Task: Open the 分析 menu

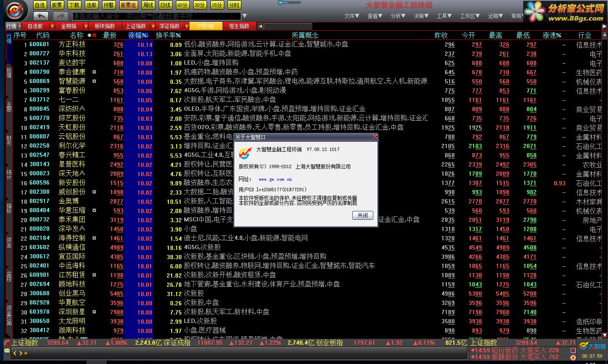Action: (398, 16)
